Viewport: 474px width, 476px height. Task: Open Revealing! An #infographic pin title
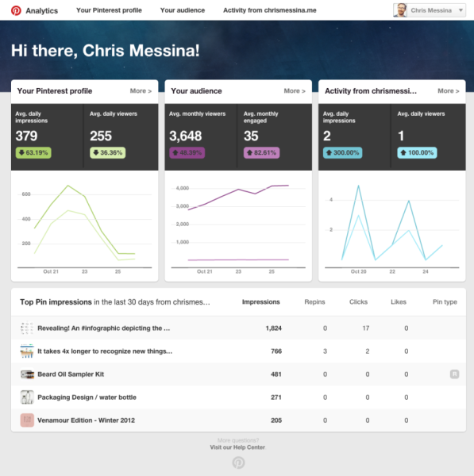click(x=103, y=328)
